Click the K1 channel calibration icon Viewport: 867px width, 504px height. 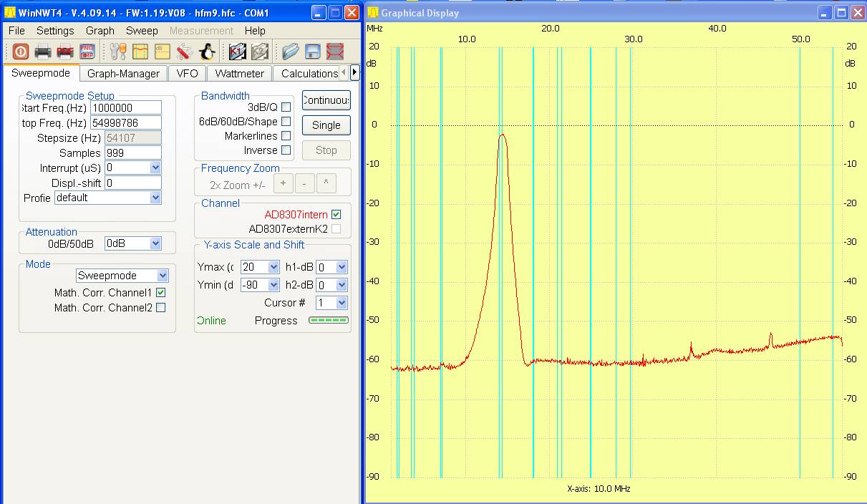(238, 52)
